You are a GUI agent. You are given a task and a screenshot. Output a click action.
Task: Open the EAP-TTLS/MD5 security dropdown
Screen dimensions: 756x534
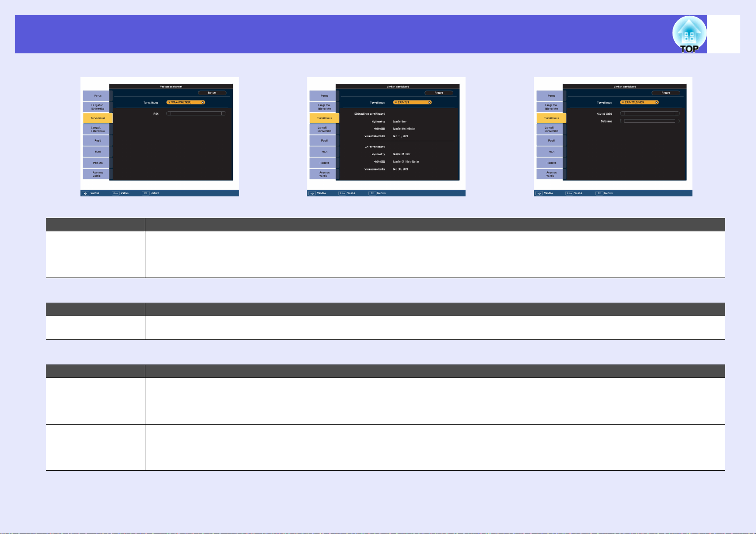pyautogui.click(x=639, y=102)
